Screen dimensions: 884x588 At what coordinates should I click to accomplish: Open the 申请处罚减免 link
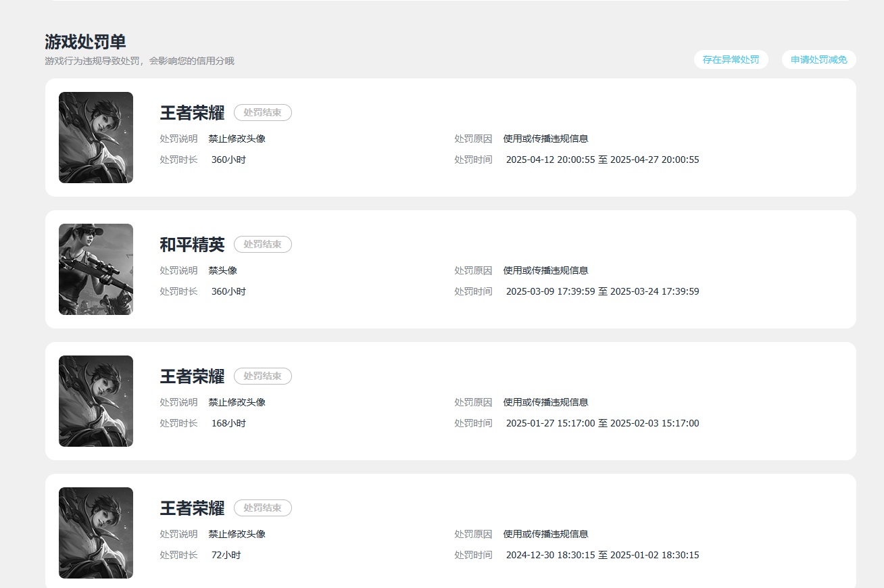tap(818, 59)
